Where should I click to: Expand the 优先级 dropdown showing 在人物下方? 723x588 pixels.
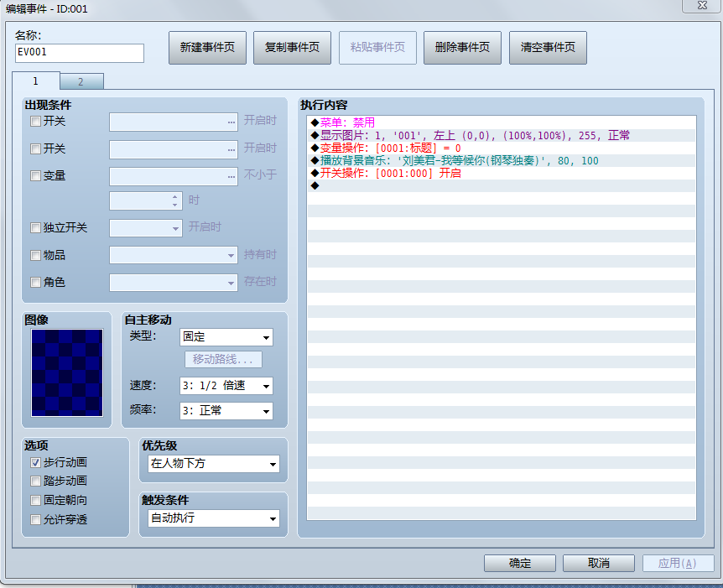[214, 464]
